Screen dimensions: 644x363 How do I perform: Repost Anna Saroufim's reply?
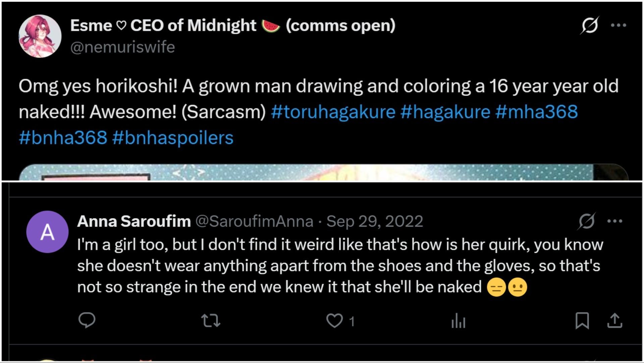(211, 321)
